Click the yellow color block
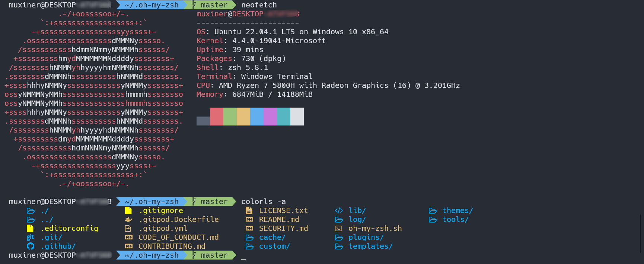Image resolution: width=644 pixels, height=264 pixels. [243, 117]
